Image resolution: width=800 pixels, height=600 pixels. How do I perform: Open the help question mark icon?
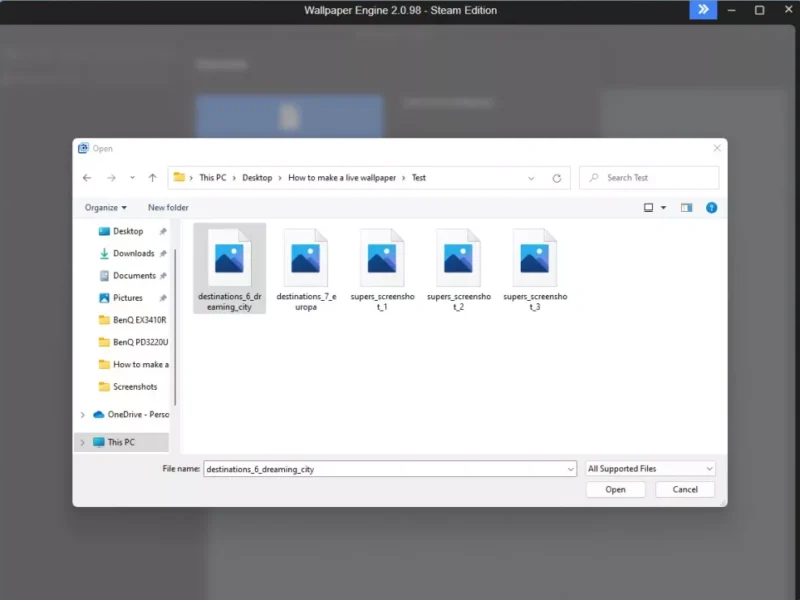(x=711, y=208)
